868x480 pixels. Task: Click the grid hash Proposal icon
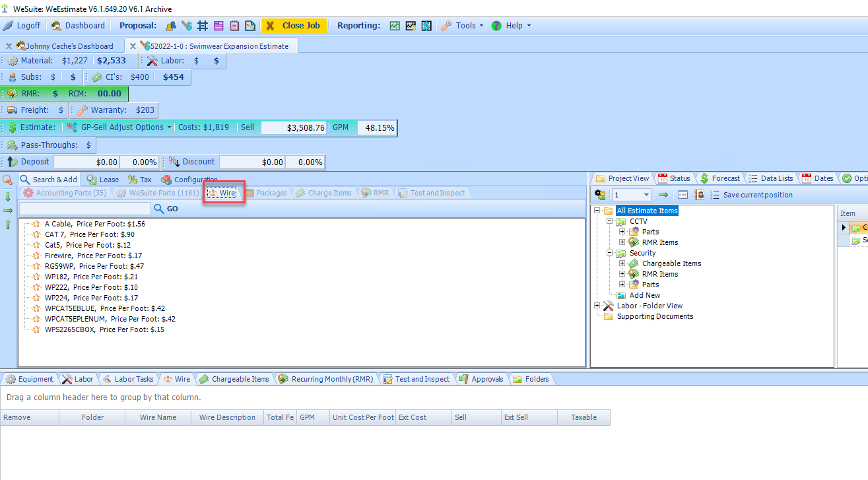[203, 26]
